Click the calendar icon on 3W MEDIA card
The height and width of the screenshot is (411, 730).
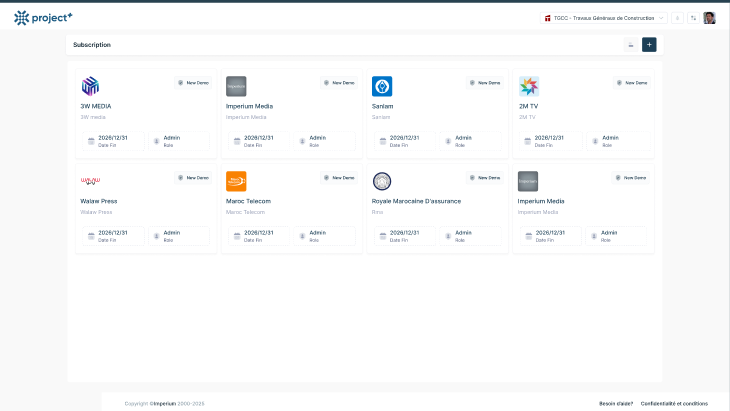coord(91,141)
